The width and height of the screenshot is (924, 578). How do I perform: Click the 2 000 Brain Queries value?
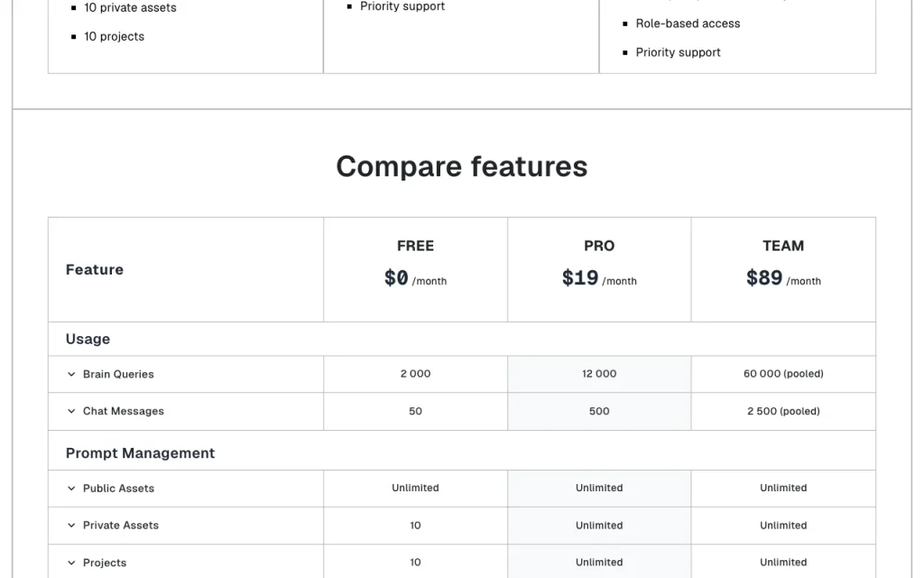tap(415, 374)
